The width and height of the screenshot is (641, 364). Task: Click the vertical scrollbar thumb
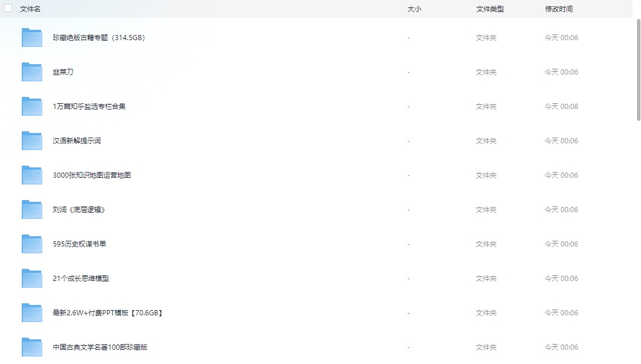pos(638,69)
